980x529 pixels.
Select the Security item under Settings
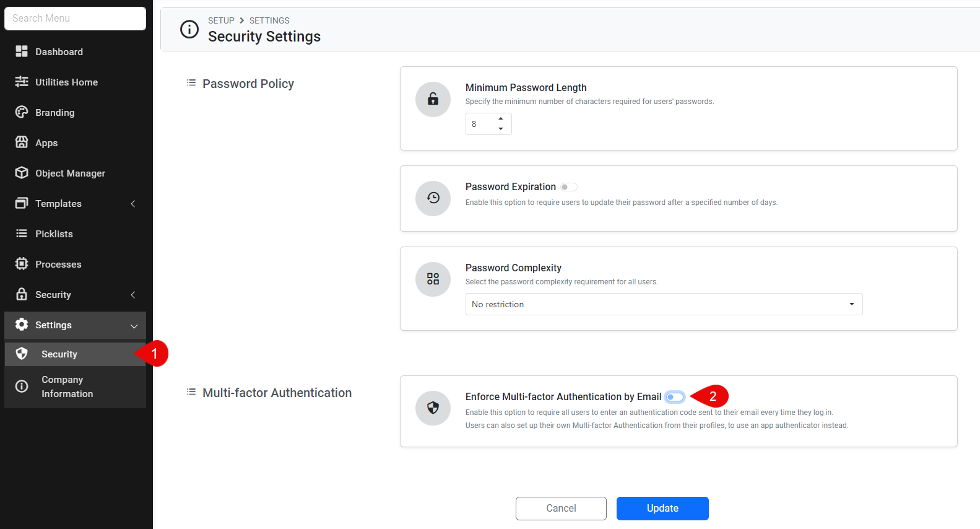pos(59,354)
